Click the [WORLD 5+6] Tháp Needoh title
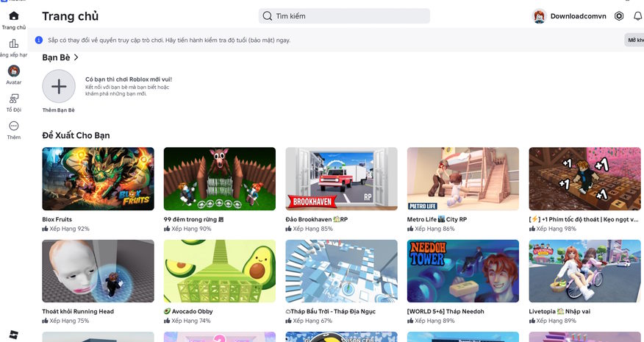Image resolution: width=644 pixels, height=342 pixels. click(x=446, y=312)
